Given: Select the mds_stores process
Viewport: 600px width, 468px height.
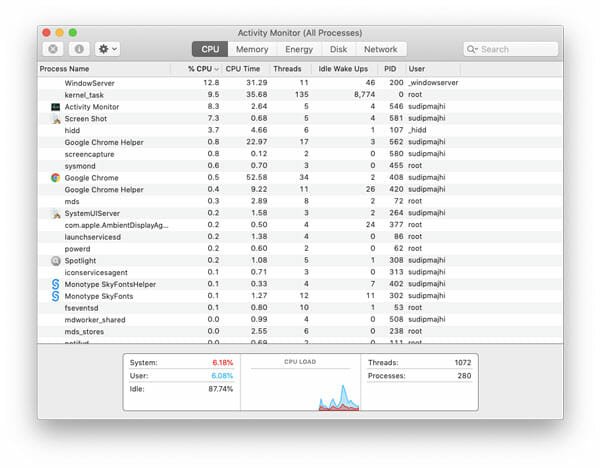Looking at the screenshot, I should (x=300, y=331).
